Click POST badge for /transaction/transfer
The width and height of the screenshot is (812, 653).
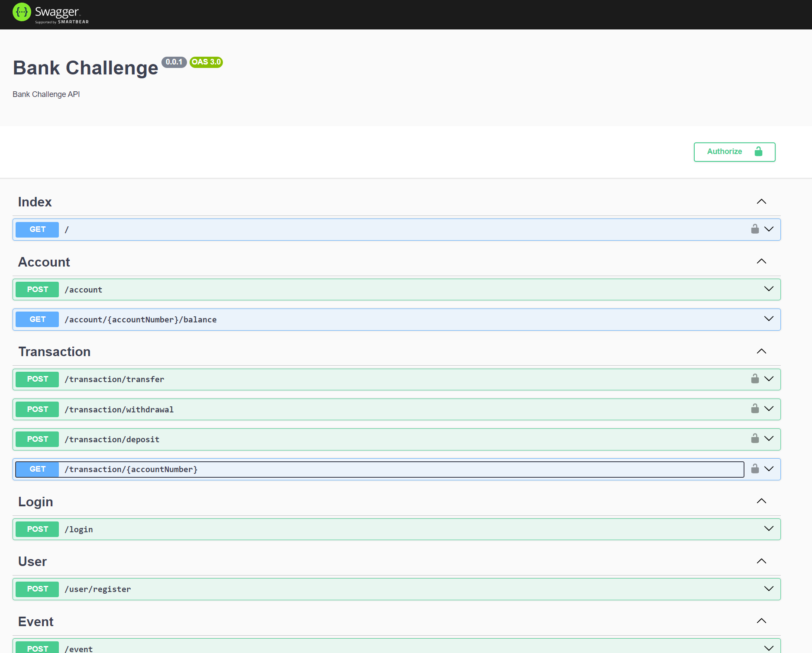[x=37, y=379]
